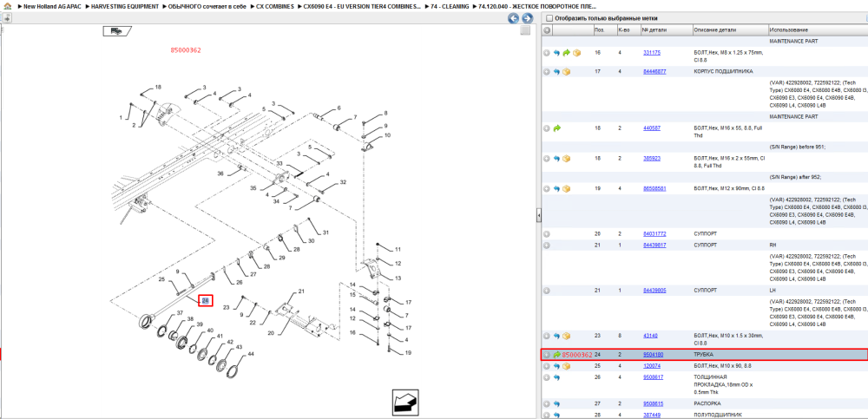Click 'Использование' column header
This screenshot has width=868, height=419.
817,29
